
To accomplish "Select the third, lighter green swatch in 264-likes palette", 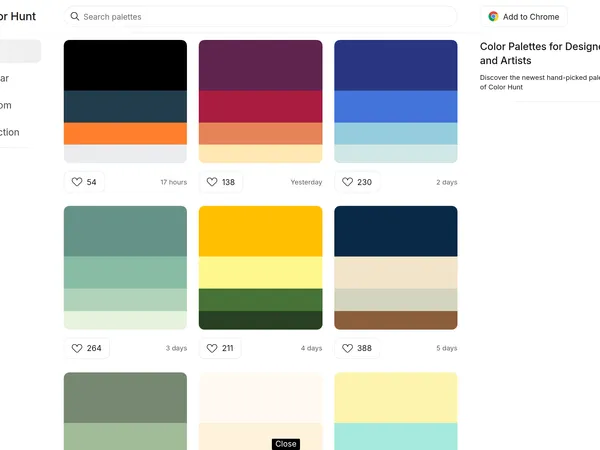I will [x=126, y=300].
